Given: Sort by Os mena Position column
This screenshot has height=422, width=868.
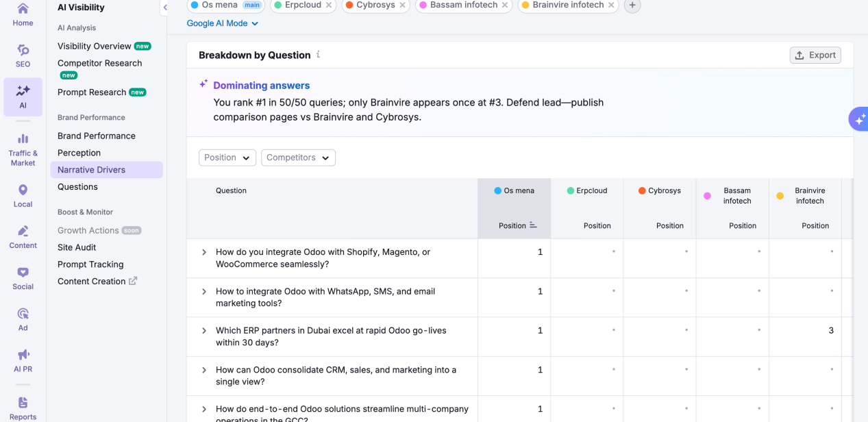Looking at the screenshot, I should [x=533, y=225].
